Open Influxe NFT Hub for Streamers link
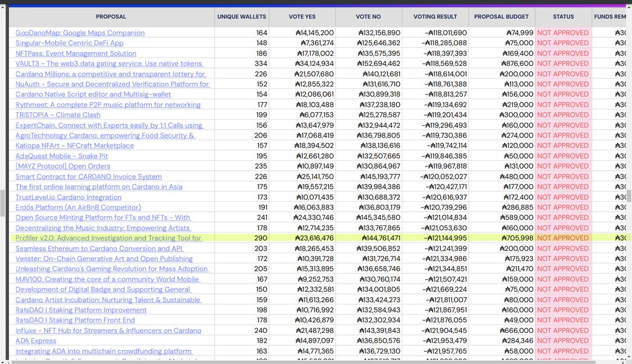The height and width of the screenshot is (364, 632). tap(108, 330)
